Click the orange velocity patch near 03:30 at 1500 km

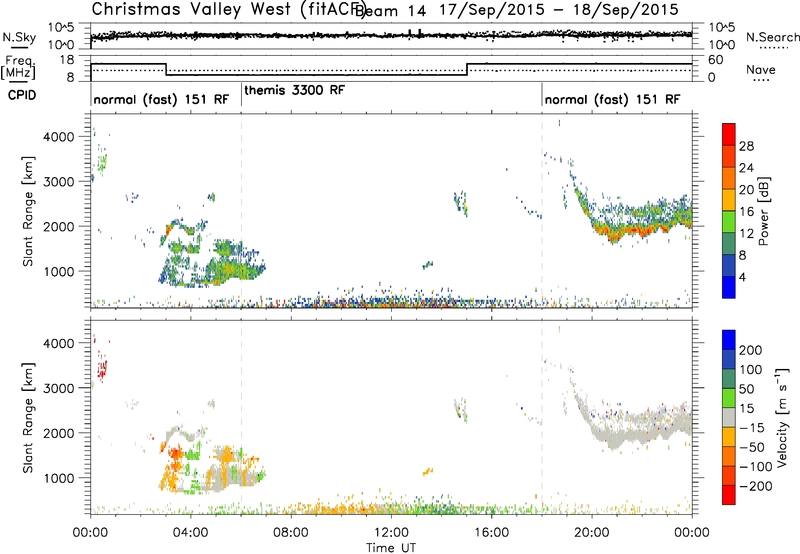(x=177, y=453)
